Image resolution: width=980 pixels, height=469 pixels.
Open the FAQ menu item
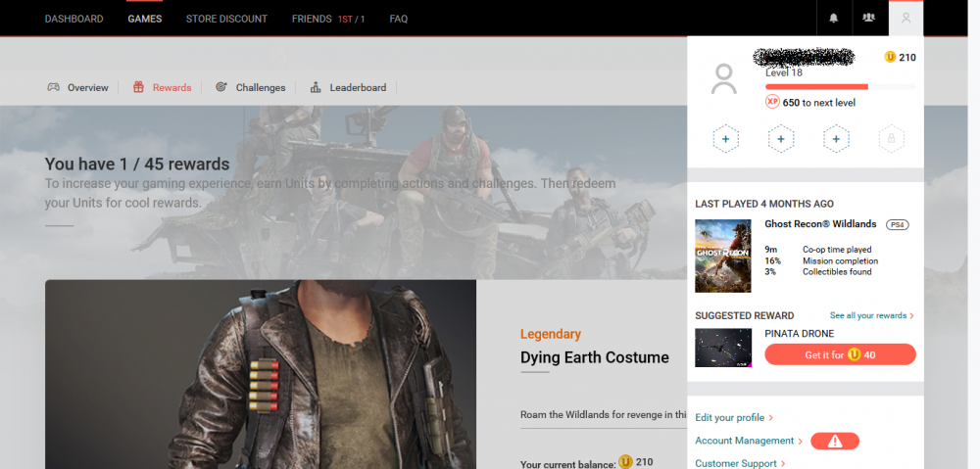coord(398,19)
